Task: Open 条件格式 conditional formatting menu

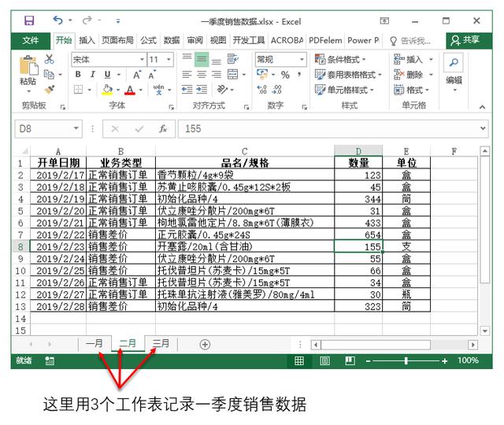Action: pos(340,60)
